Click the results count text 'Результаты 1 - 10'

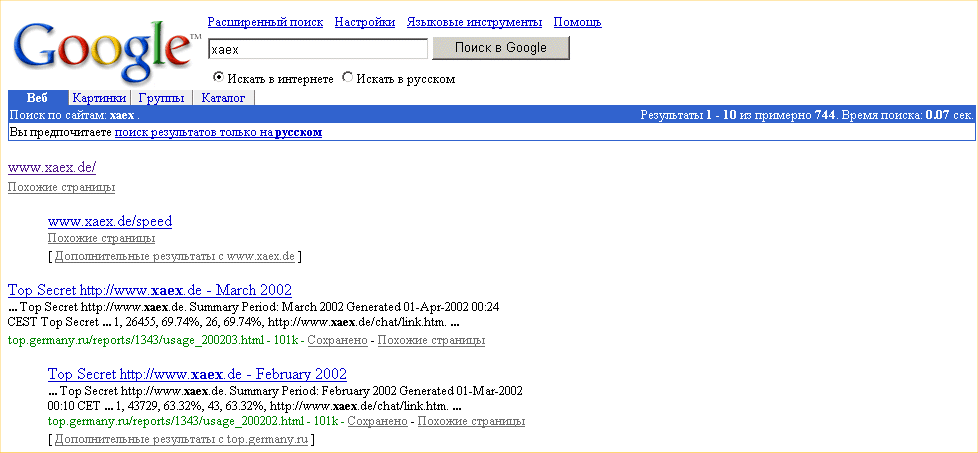[x=689, y=115]
